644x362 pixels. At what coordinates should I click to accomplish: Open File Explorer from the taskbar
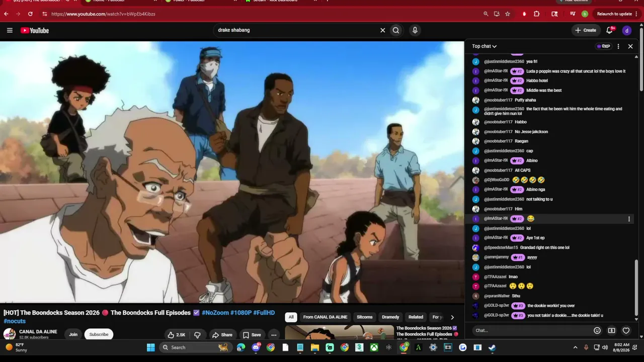[x=315, y=347]
